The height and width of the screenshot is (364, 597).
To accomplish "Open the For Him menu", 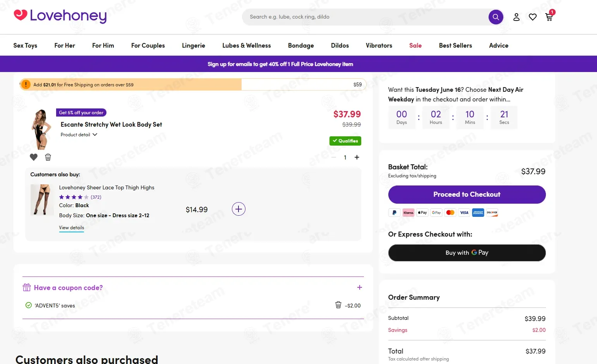I will [x=103, y=45].
